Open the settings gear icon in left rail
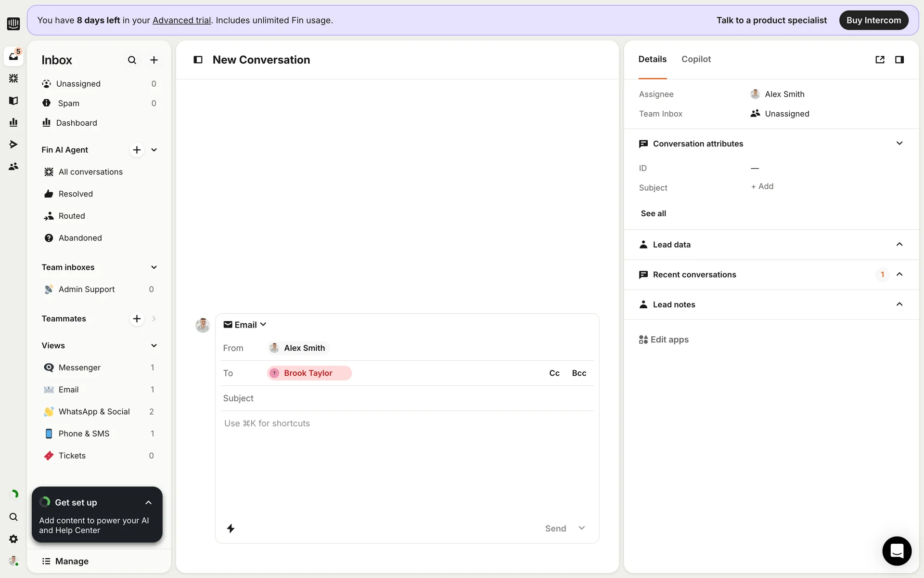The height and width of the screenshot is (578, 924). 13,539
